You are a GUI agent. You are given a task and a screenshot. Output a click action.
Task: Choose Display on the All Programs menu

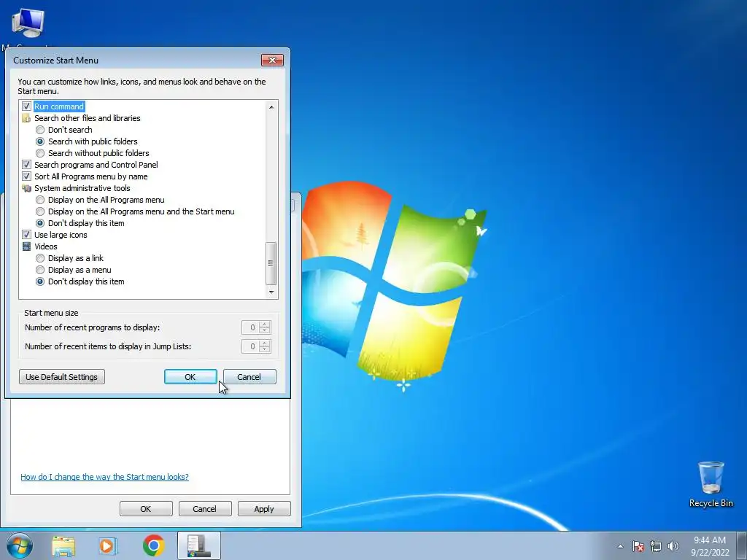(40, 200)
